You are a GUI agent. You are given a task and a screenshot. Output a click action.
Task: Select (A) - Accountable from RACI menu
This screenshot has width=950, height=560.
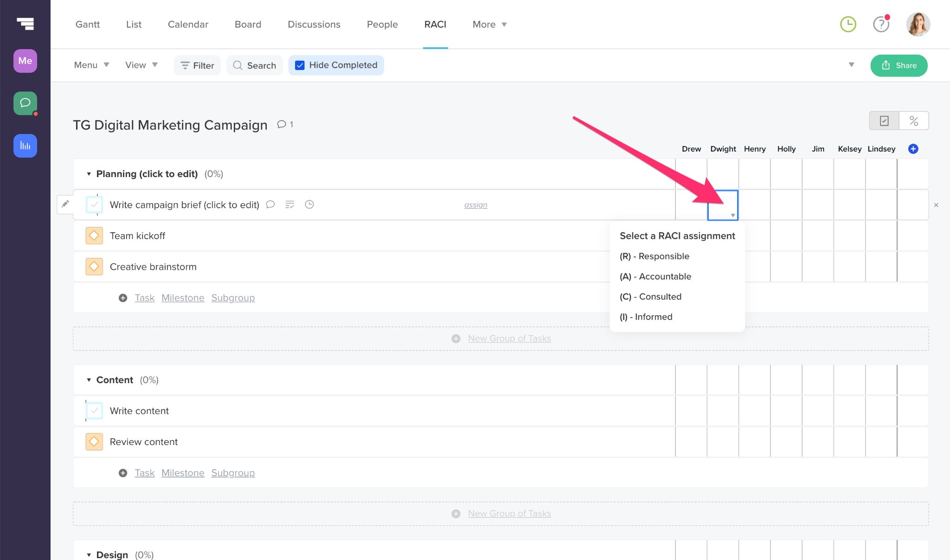[655, 276]
